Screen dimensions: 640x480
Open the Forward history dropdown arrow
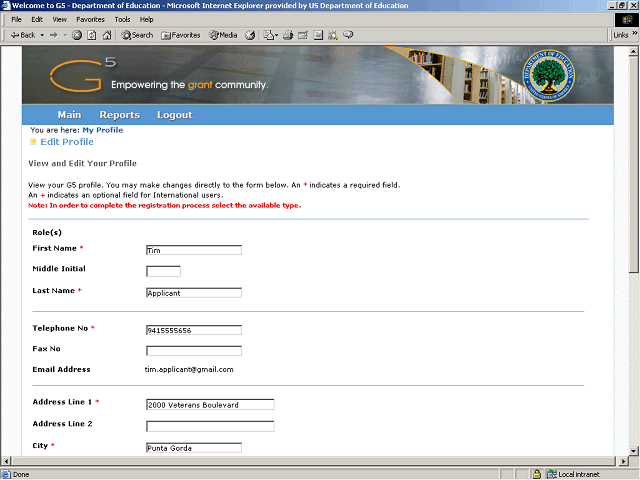tap(65, 35)
